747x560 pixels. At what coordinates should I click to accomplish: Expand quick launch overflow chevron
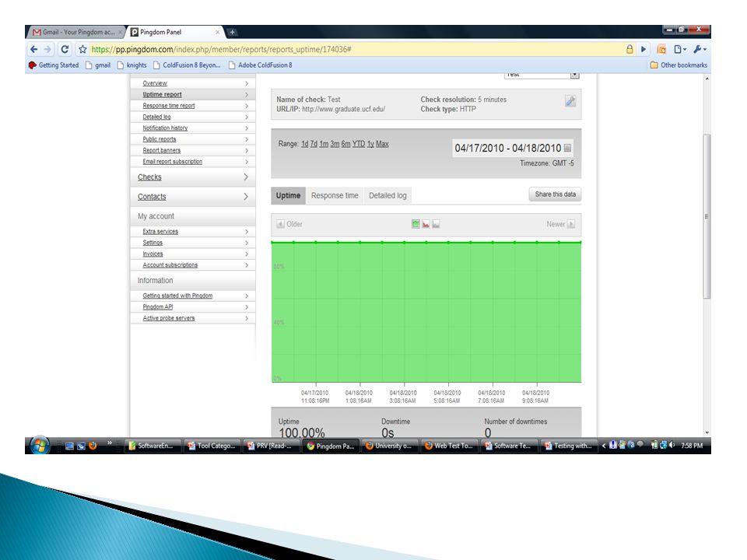(x=110, y=443)
